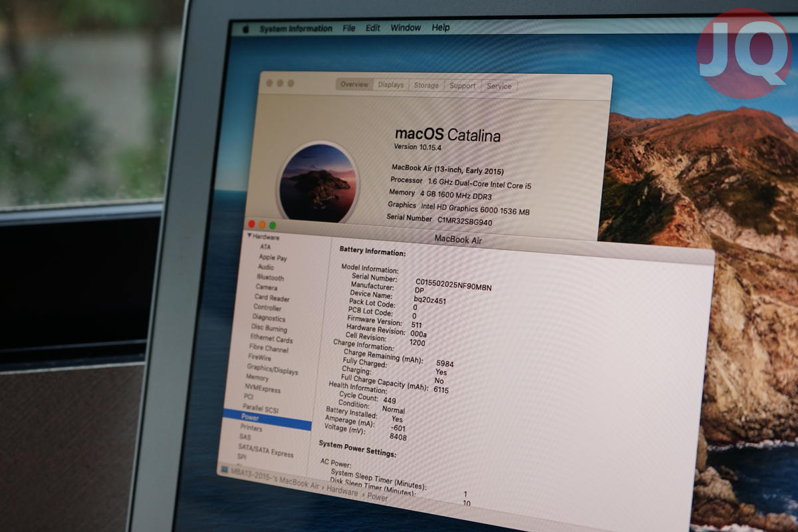The height and width of the screenshot is (532, 798).
Task: Select Graphics/Displays in the sidebar
Action: 272,369
